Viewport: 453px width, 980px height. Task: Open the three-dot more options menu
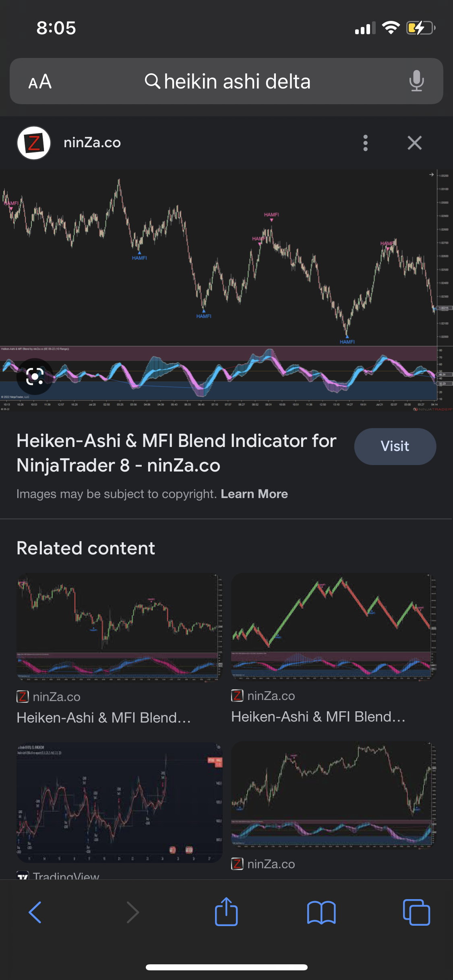tap(365, 143)
